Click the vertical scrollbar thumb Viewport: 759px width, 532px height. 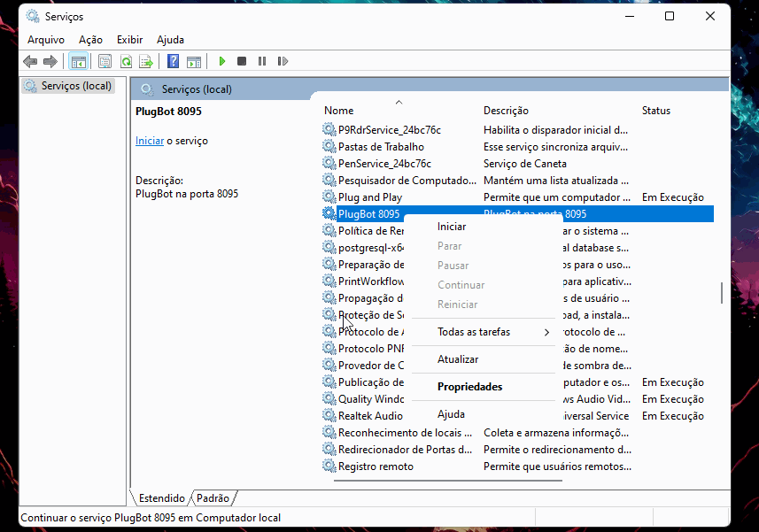tap(721, 293)
